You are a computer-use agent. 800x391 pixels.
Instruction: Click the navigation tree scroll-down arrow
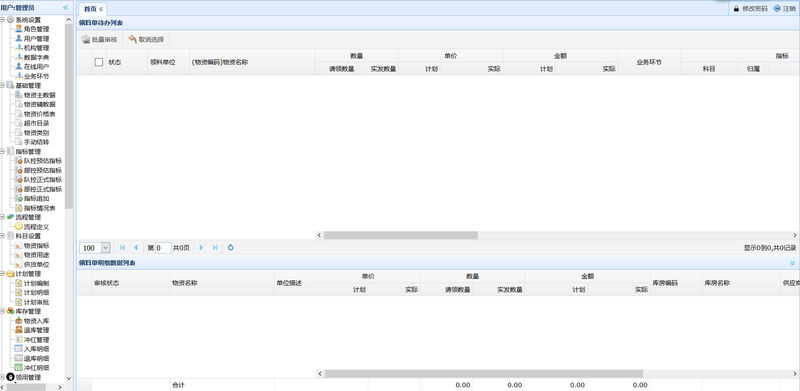pos(69,378)
